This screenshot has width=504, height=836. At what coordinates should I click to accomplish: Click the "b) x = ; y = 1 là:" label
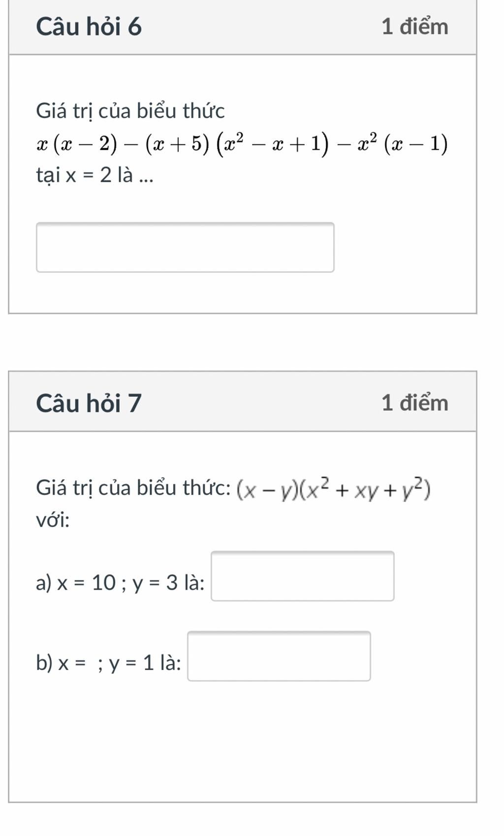(108, 664)
